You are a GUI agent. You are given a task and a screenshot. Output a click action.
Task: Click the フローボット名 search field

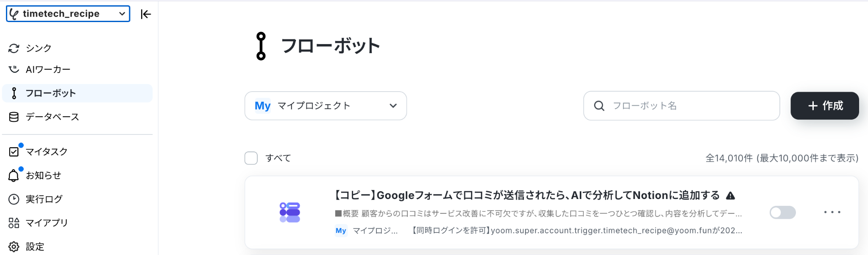point(682,106)
